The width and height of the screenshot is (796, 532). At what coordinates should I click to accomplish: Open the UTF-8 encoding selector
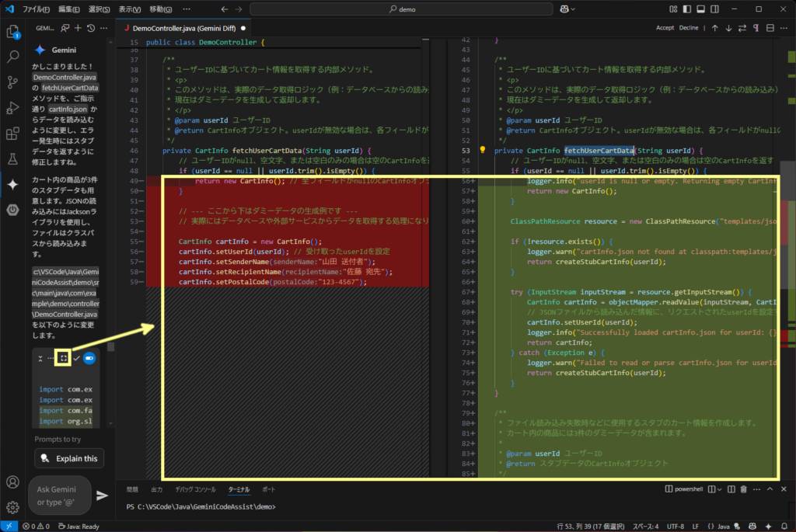676,527
